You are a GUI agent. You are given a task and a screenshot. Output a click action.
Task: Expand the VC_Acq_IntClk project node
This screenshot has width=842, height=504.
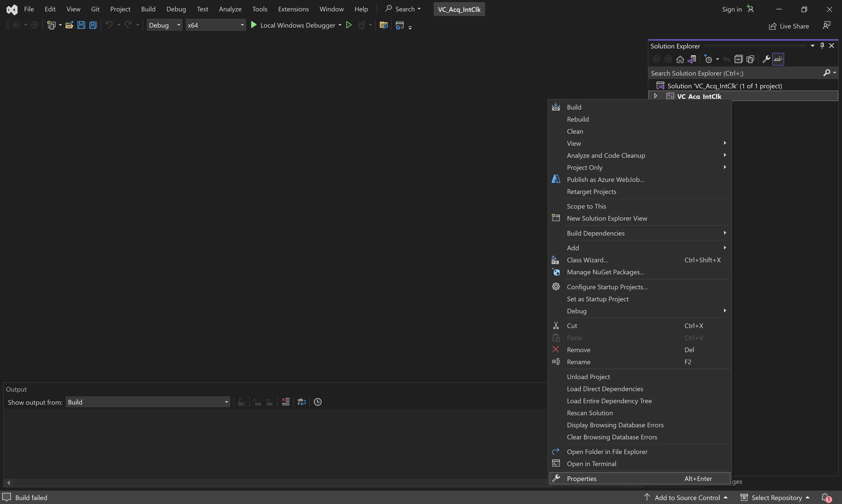[x=656, y=96]
